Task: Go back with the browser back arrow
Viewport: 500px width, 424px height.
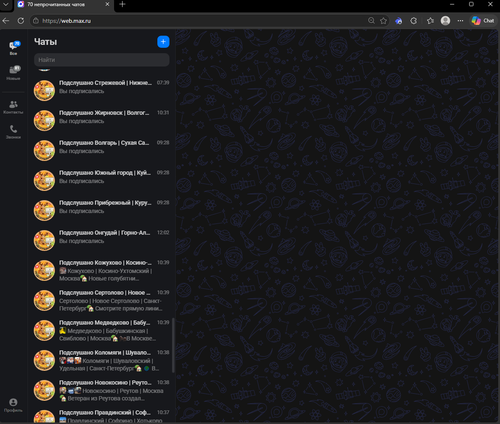Action: (6, 21)
